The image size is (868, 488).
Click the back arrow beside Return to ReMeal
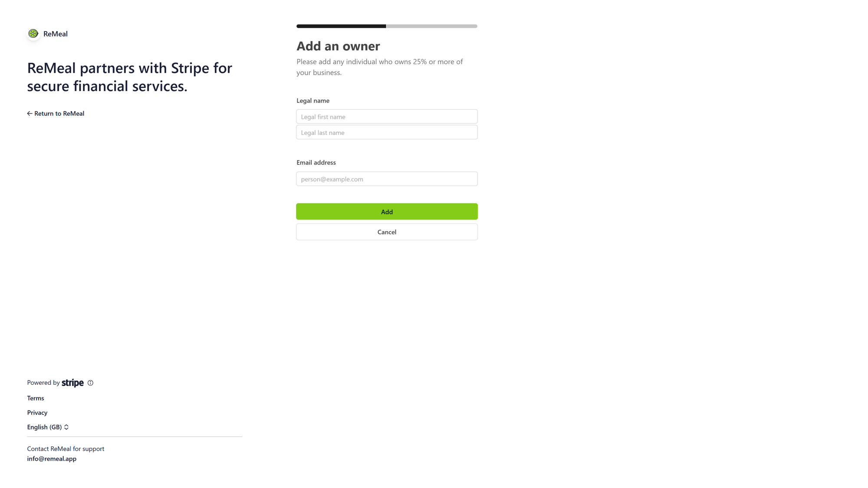(x=30, y=114)
